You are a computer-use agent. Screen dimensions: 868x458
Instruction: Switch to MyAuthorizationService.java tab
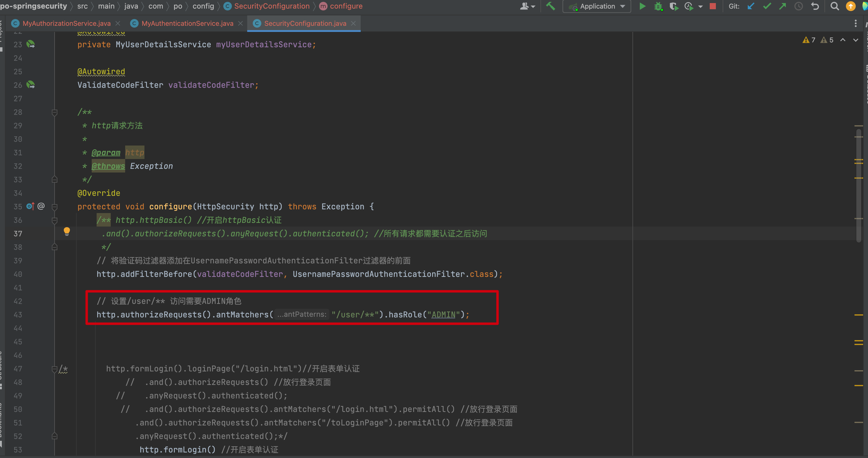point(66,23)
